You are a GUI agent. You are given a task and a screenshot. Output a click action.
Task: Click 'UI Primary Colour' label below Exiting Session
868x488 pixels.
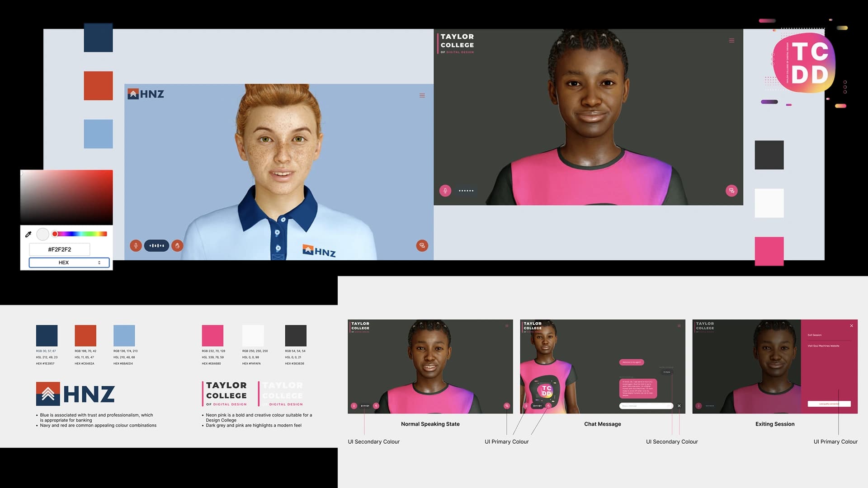pyautogui.click(x=835, y=442)
